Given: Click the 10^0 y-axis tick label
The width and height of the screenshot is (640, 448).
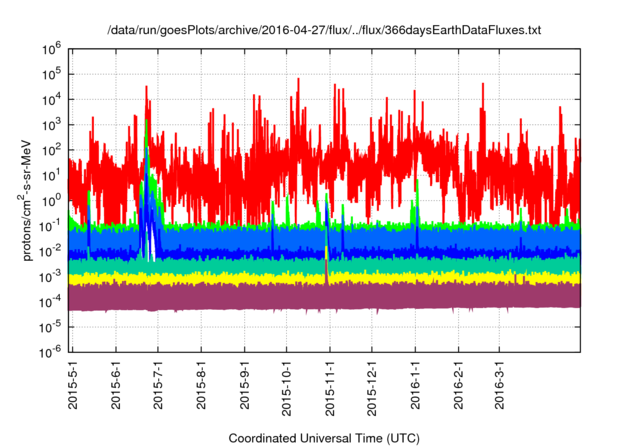Looking at the screenshot, I should pyautogui.click(x=51, y=201).
